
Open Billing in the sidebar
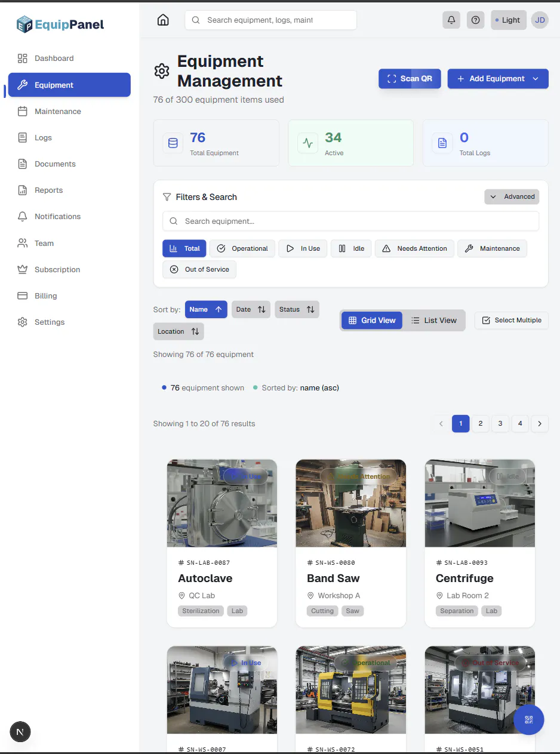pyautogui.click(x=69, y=296)
